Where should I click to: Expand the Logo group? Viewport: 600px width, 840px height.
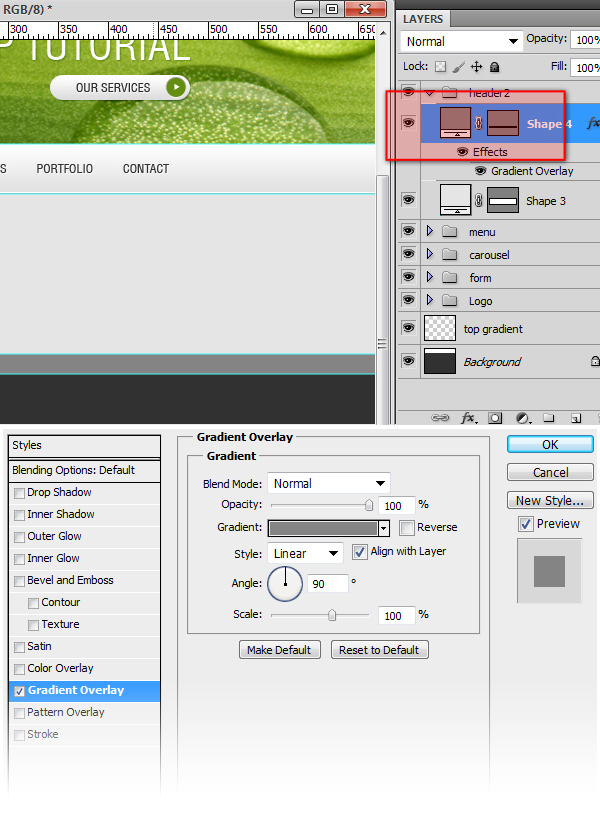click(x=429, y=299)
